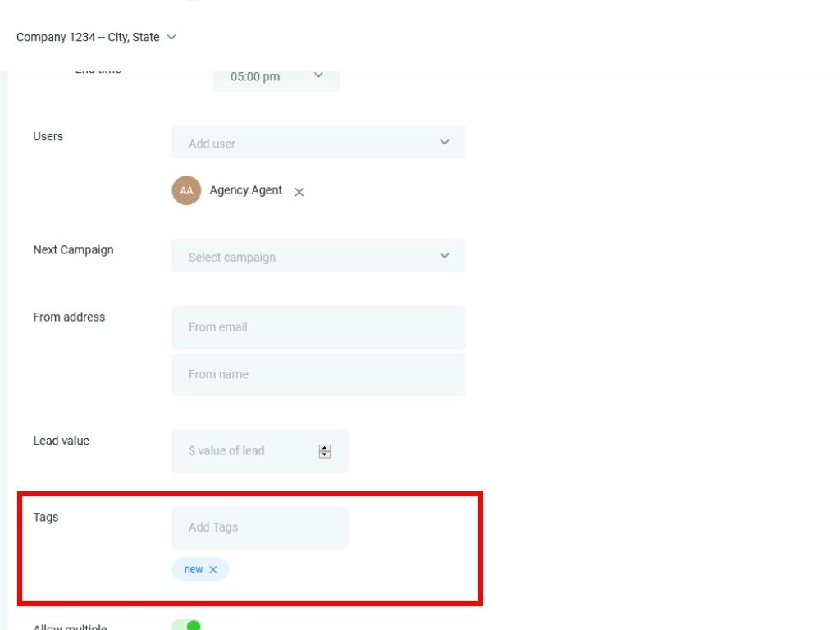
Task: Focus the From email input field
Action: coord(319,327)
